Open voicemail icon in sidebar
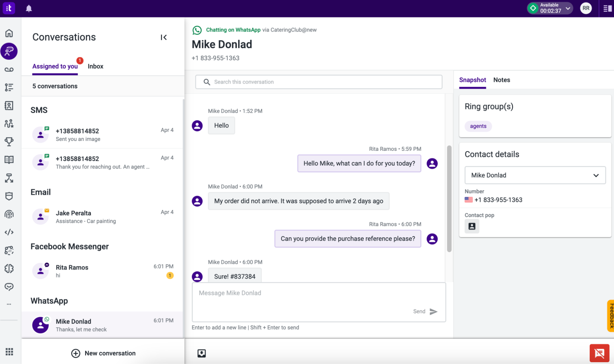The width and height of the screenshot is (614, 364). point(9,69)
